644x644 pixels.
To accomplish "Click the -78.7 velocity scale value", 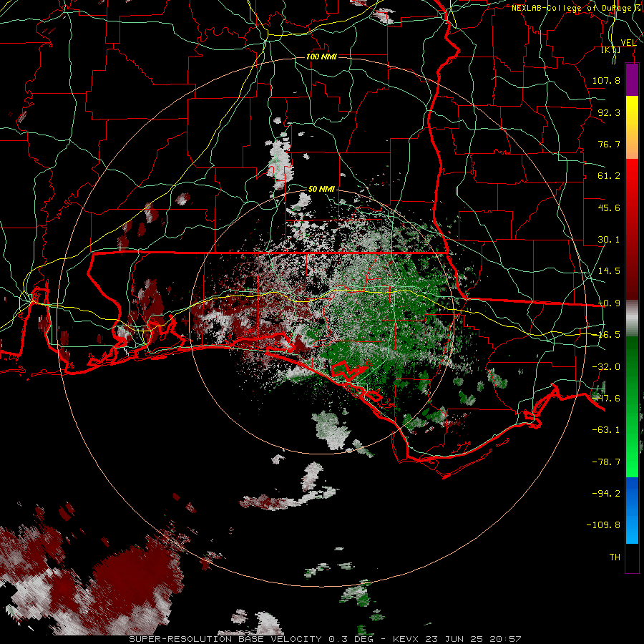I will (x=606, y=462).
